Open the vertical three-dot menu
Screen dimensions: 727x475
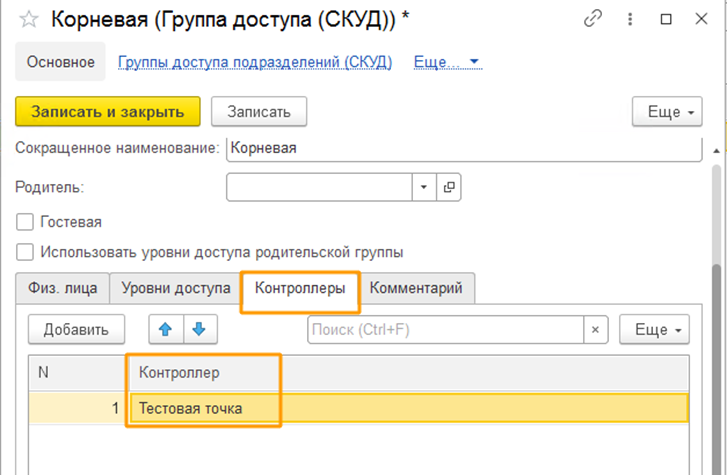click(x=630, y=19)
